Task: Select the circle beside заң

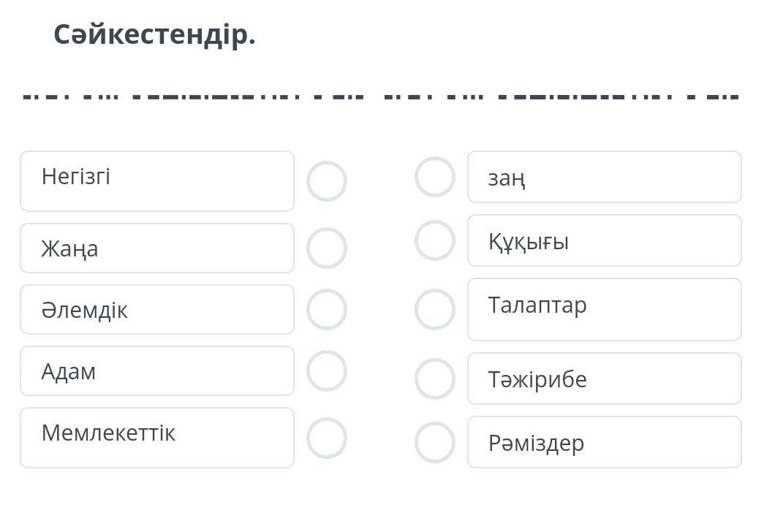Action: [435, 177]
